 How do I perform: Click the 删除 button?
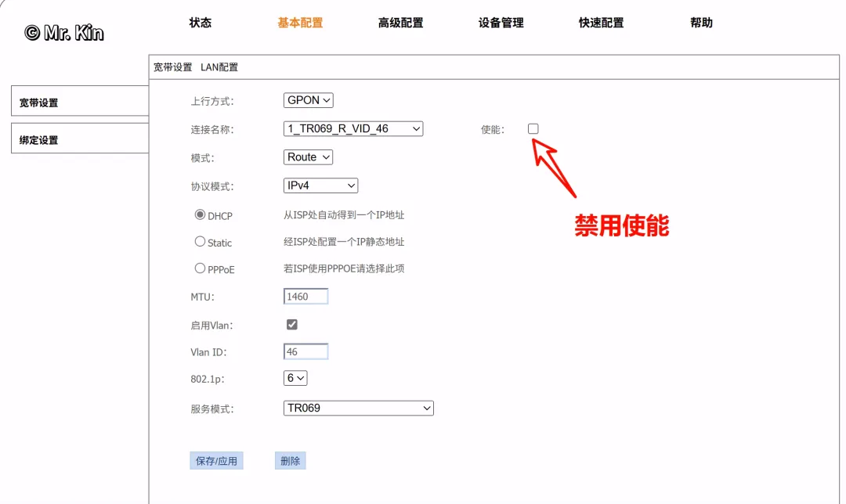(289, 460)
